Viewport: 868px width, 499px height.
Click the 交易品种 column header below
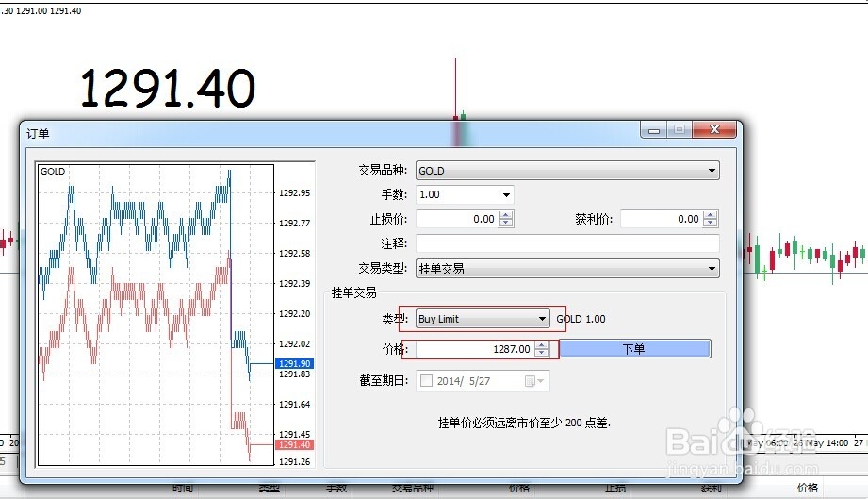413,489
